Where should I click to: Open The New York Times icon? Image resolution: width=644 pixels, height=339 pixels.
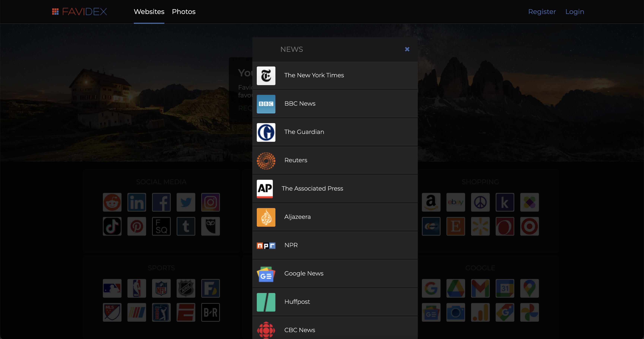coord(266,76)
